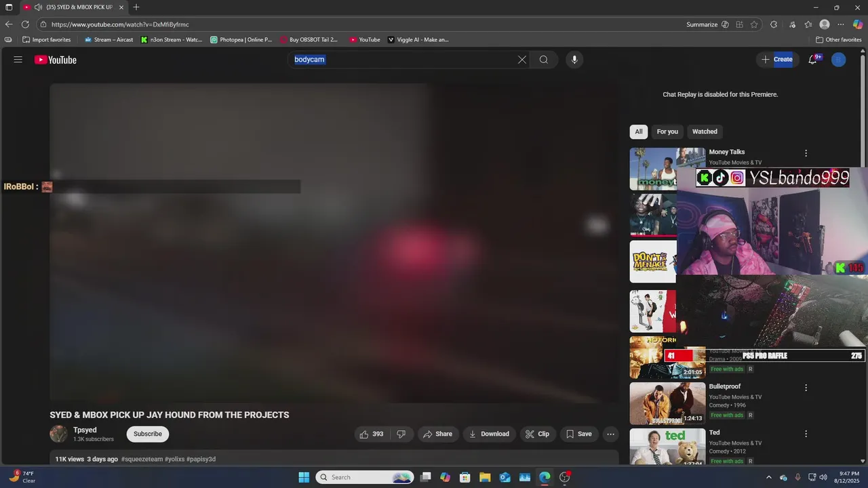The height and width of the screenshot is (488, 868).
Task: Open the #yolixs hashtag
Action: pos(174,459)
